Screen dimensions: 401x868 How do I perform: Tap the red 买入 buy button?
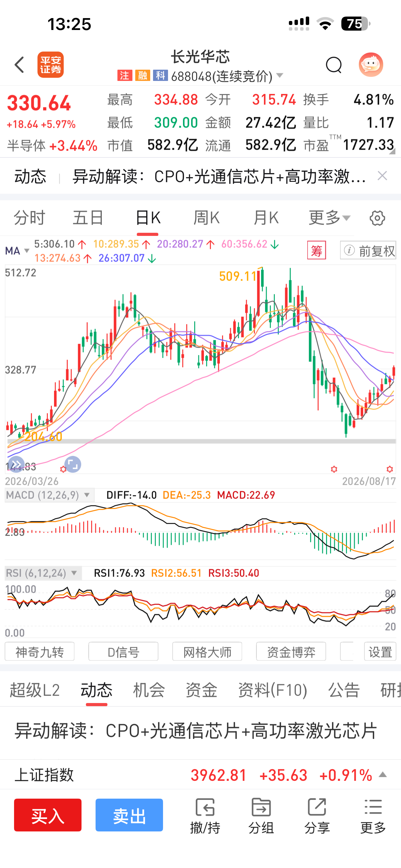click(x=48, y=815)
